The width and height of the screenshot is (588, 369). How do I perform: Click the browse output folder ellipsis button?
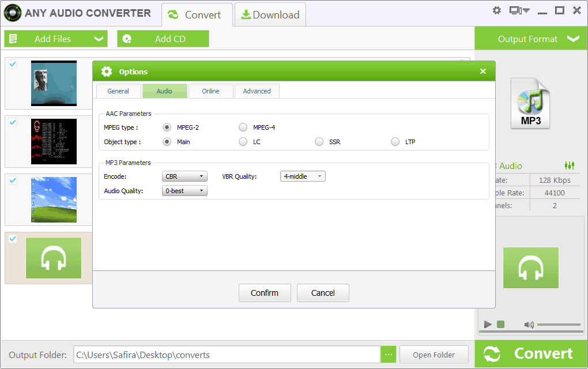(389, 355)
